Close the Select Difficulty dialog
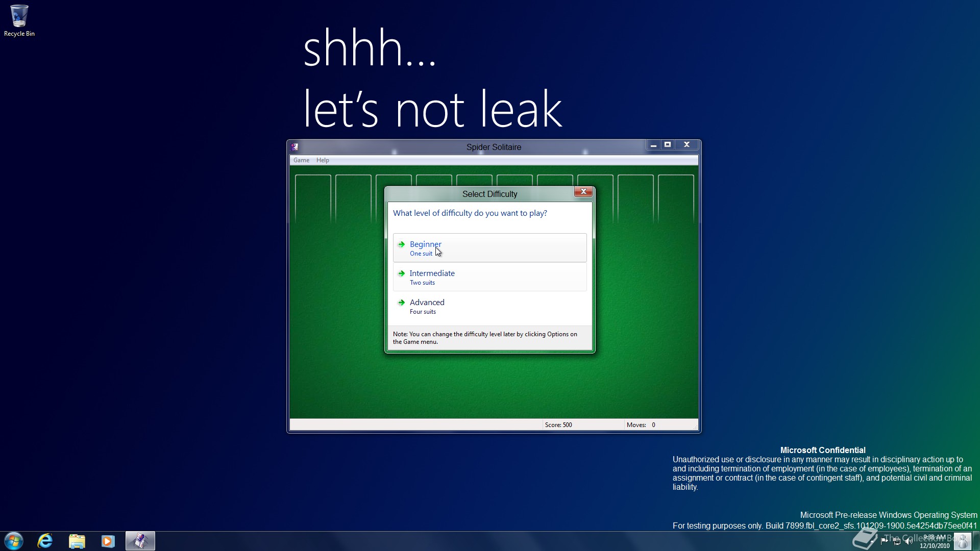Image resolution: width=980 pixels, height=551 pixels. (583, 192)
